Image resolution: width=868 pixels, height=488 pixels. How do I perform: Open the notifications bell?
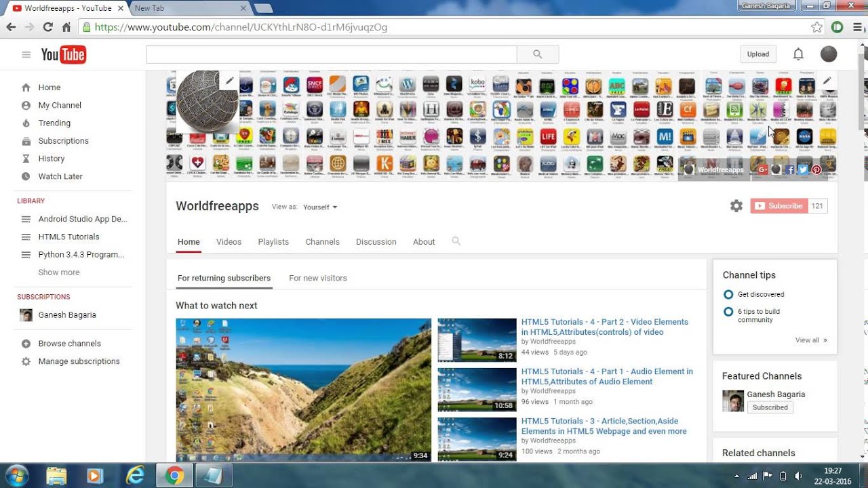(x=799, y=54)
